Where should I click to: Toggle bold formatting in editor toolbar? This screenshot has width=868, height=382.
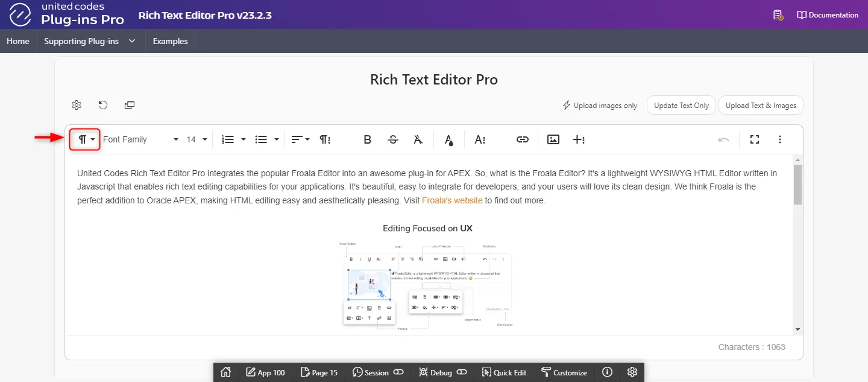coord(367,139)
